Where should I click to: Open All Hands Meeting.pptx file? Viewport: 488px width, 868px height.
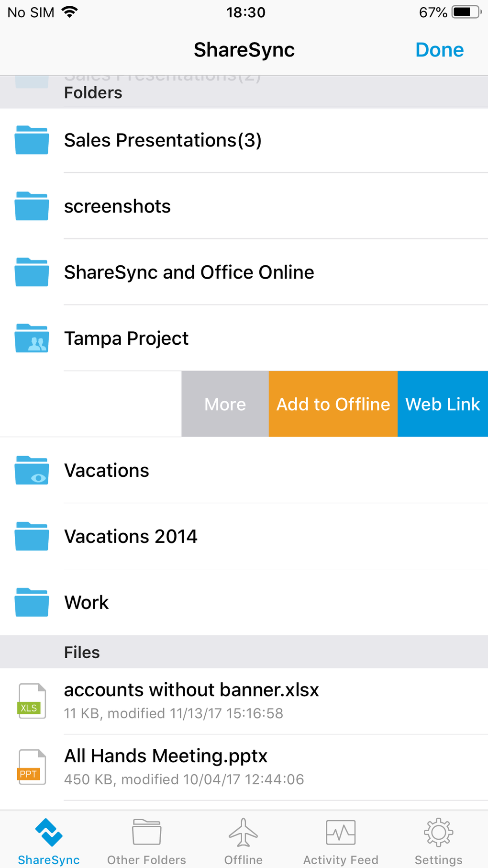point(166,756)
